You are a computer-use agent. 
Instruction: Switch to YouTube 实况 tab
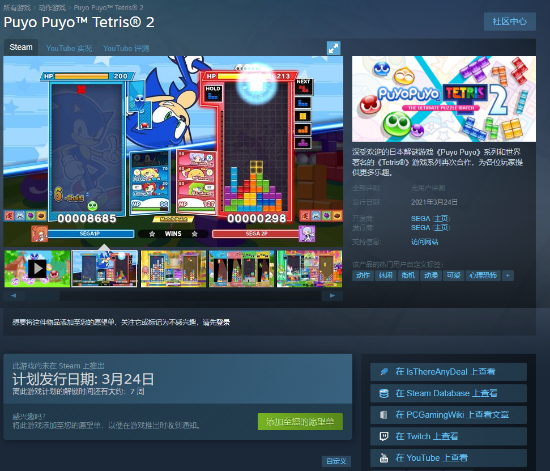coord(69,48)
